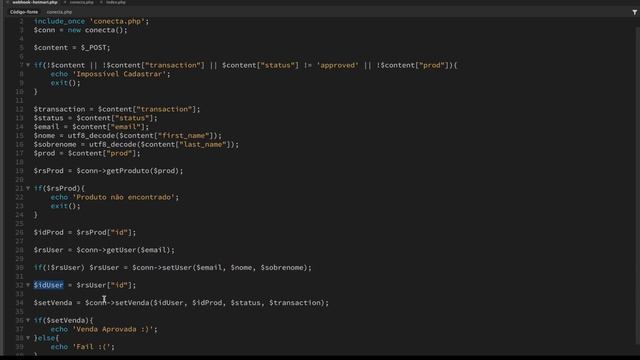Collapse the if block at line 7
The height and width of the screenshot is (360, 640).
(x=28, y=65)
